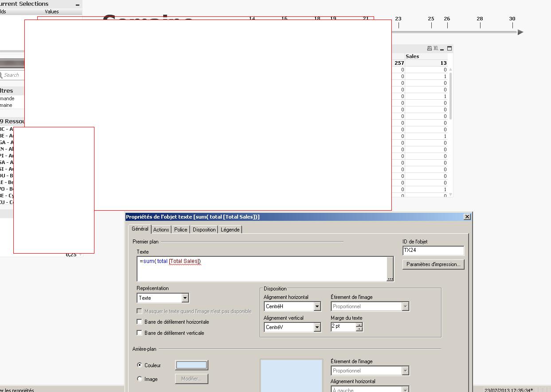Click the print icon on Sales table
The height and width of the screenshot is (392, 551).
(429, 48)
